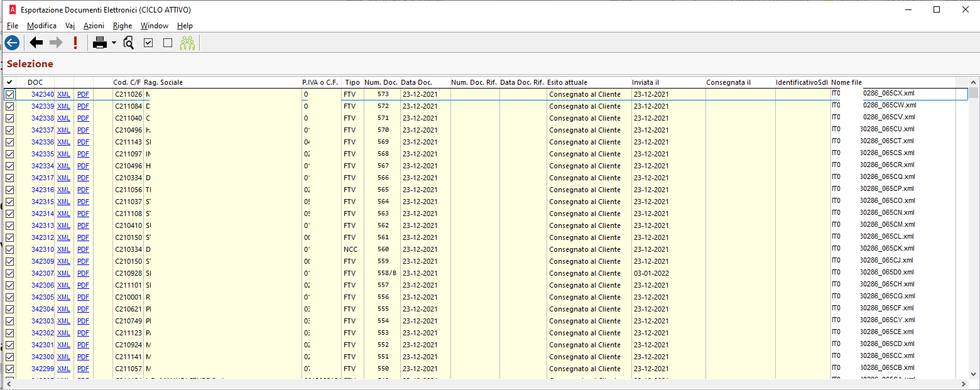
Task: Expand the printer dropdown arrow
Action: 114,43
